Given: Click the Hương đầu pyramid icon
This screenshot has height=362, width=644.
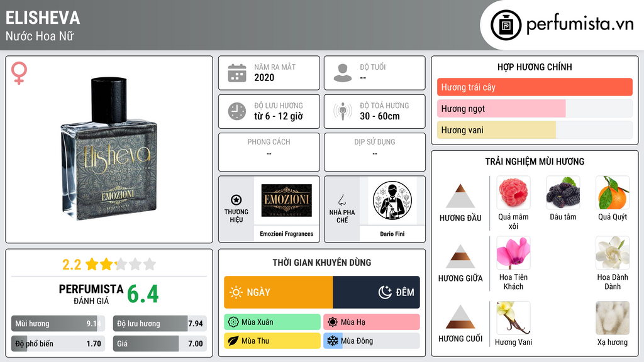Looking at the screenshot, I should pyautogui.click(x=460, y=196).
